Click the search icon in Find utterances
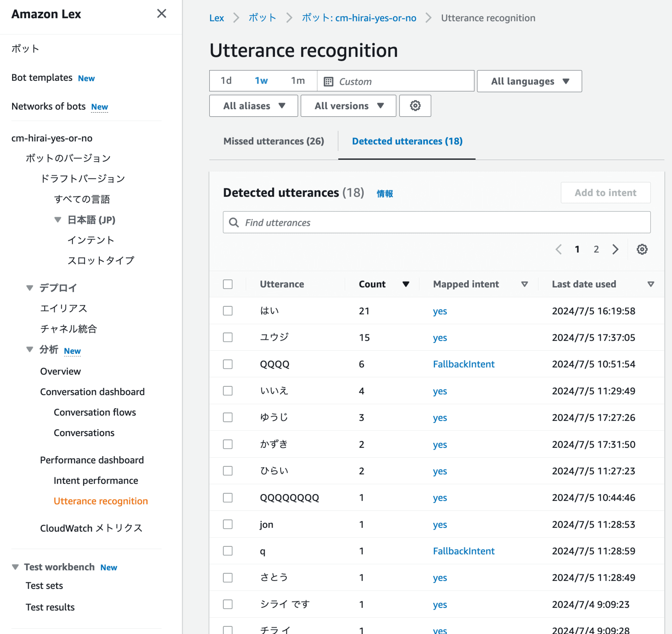Viewport: 672px width, 634px height. click(x=234, y=222)
